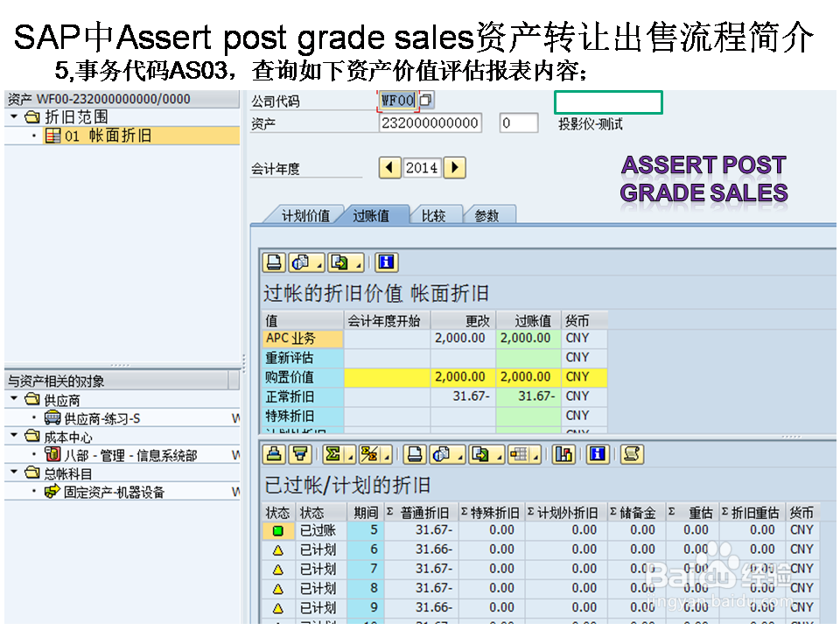Select the 过账值 tab
840x630 pixels.
click(x=371, y=215)
